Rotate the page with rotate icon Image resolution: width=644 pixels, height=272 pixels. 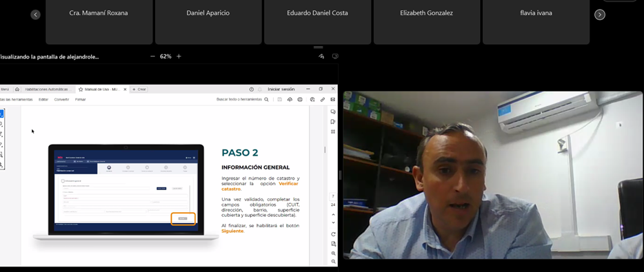(x=334, y=234)
